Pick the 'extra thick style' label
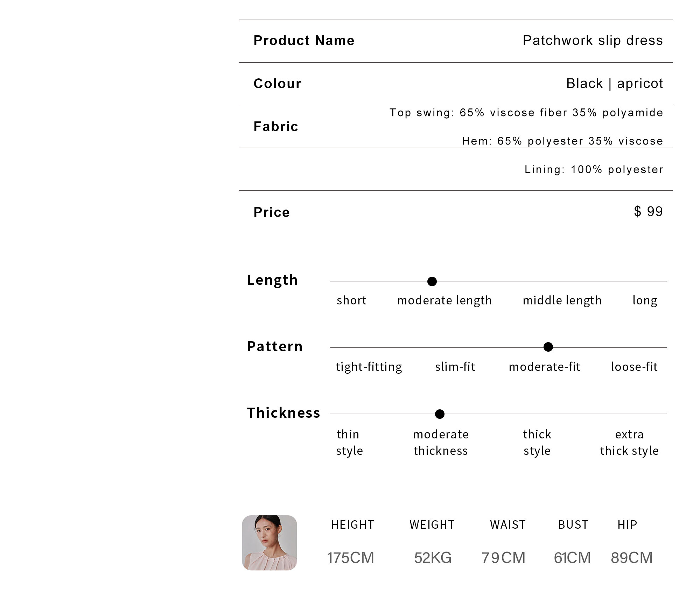700x606 pixels. point(629,442)
